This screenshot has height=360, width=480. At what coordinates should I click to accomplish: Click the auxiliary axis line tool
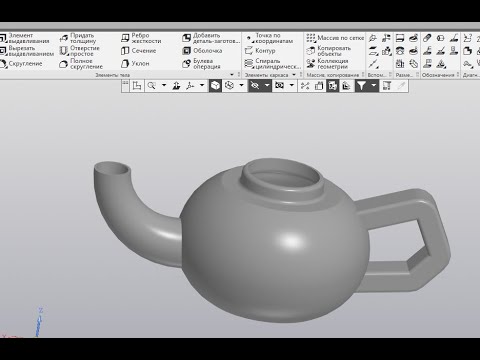click(373, 63)
